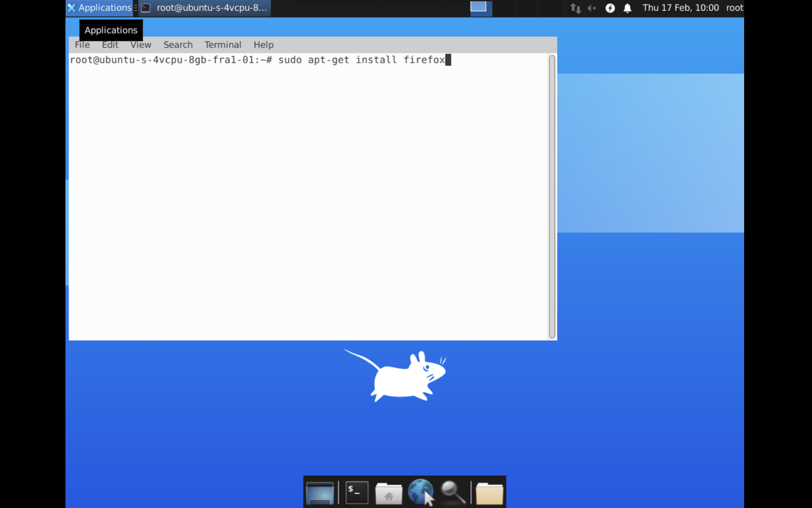Select the Terminal menu item
812x508 pixels.
[x=223, y=45]
